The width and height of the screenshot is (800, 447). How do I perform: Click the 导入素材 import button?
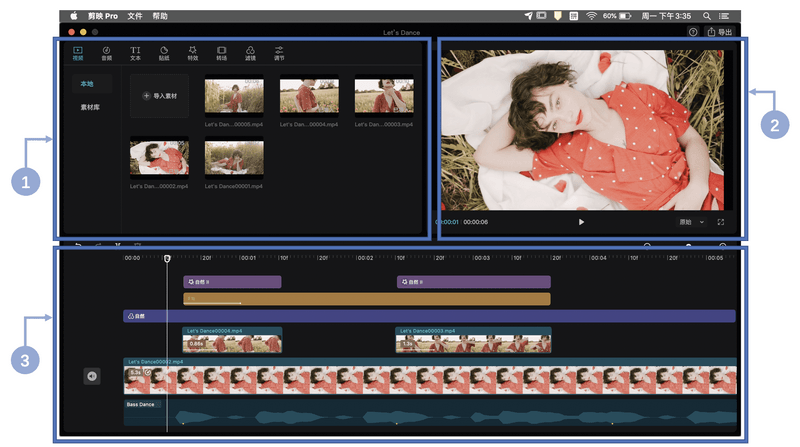[159, 96]
